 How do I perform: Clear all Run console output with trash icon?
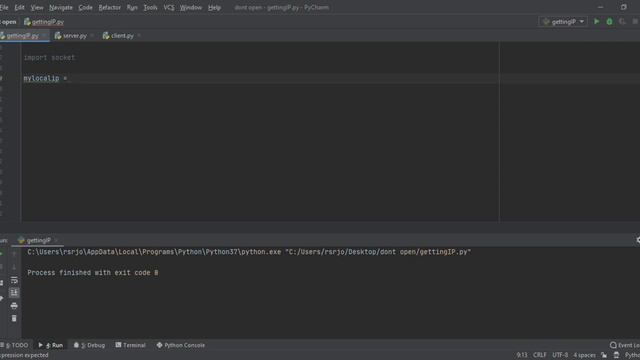tap(14, 318)
